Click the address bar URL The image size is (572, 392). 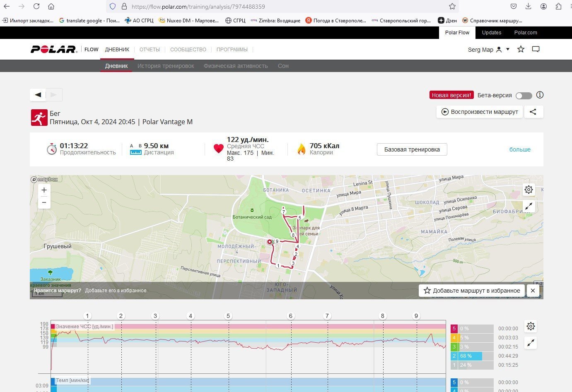coord(198,7)
